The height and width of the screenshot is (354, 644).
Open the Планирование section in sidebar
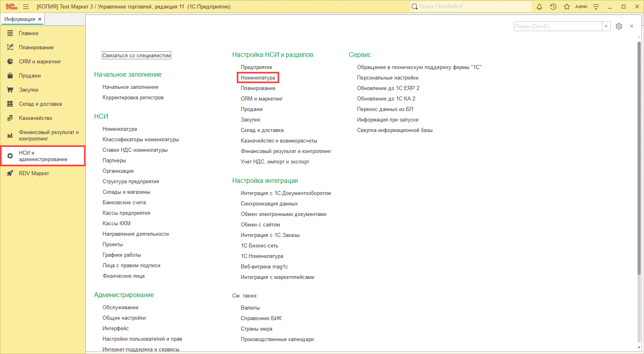click(x=36, y=48)
